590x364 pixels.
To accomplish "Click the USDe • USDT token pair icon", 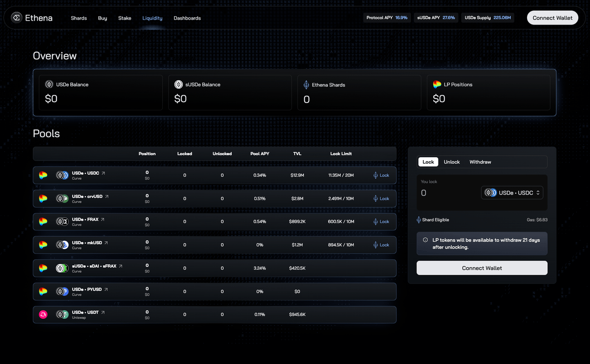I will coord(62,314).
